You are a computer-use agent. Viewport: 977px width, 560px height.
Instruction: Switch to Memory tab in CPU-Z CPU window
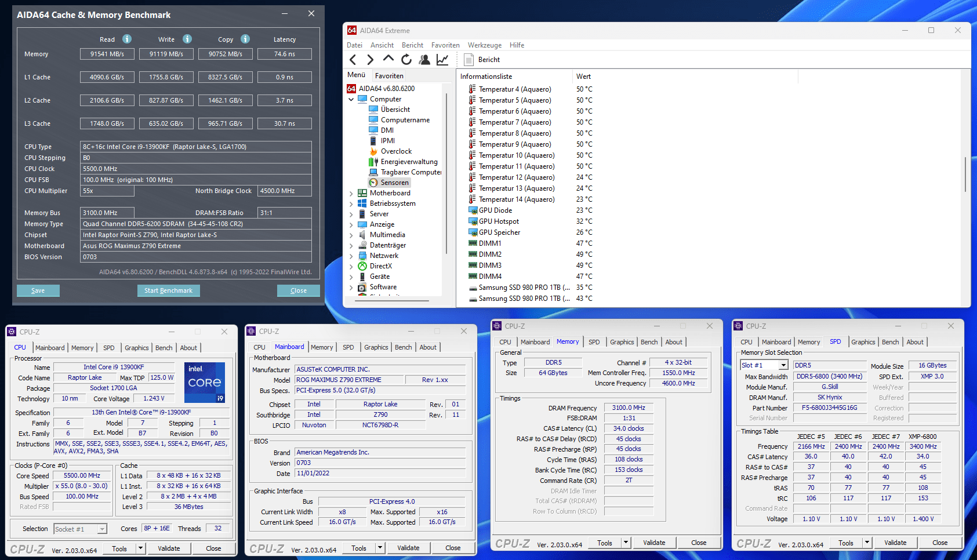pos(82,348)
